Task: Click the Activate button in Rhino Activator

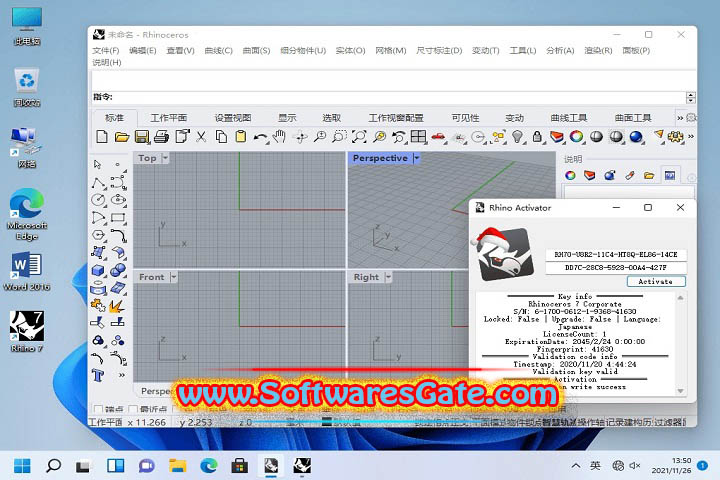Action: [x=656, y=282]
